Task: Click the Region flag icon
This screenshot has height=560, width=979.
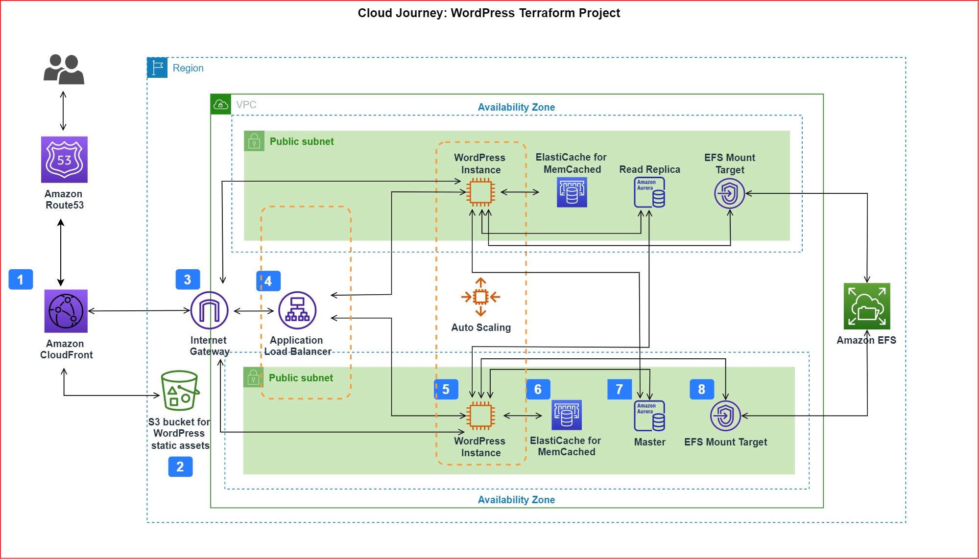Action: (x=157, y=68)
